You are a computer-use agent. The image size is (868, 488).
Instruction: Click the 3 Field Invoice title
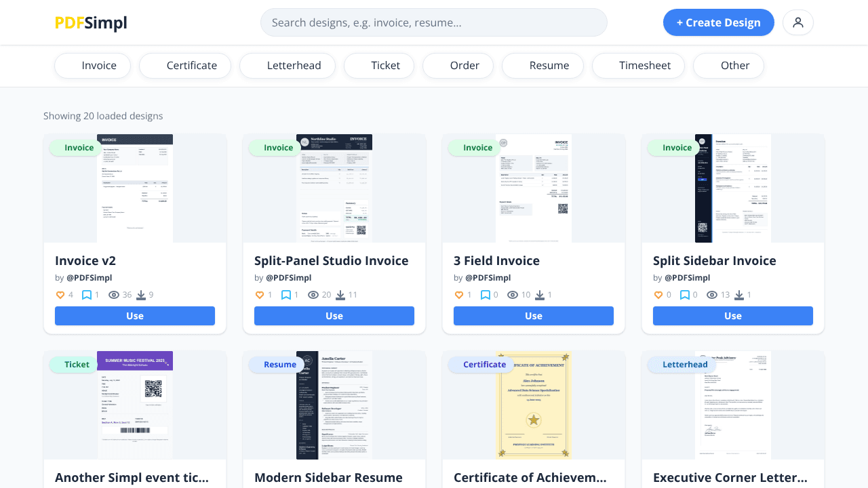[496, 261]
